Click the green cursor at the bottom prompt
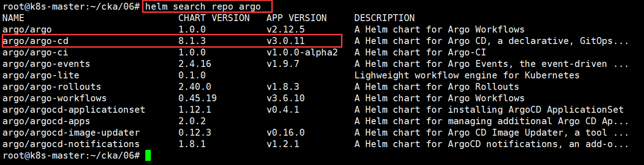 click(x=148, y=156)
